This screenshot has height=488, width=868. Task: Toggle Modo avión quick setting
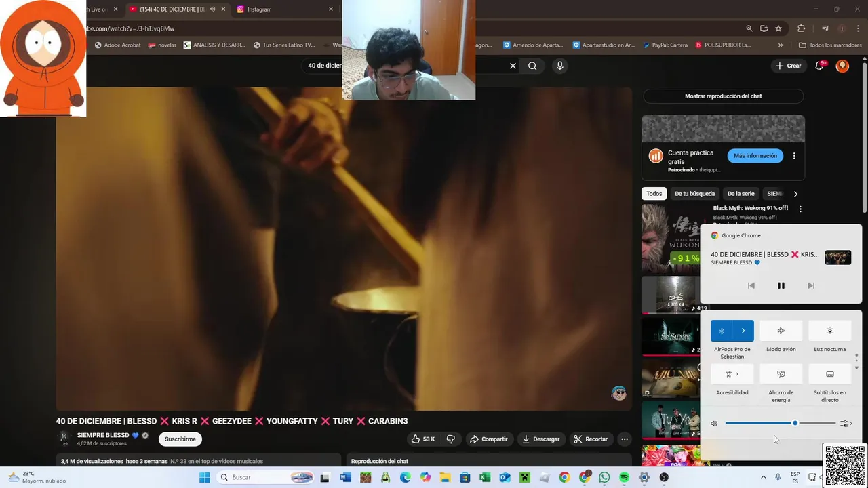click(x=781, y=331)
